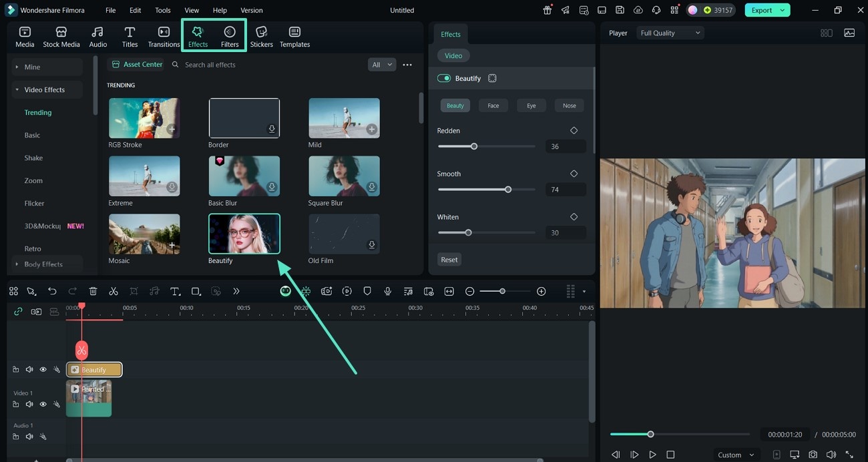Switch to the Face tab
Image resolution: width=868 pixels, height=462 pixels.
pos(493,105)
